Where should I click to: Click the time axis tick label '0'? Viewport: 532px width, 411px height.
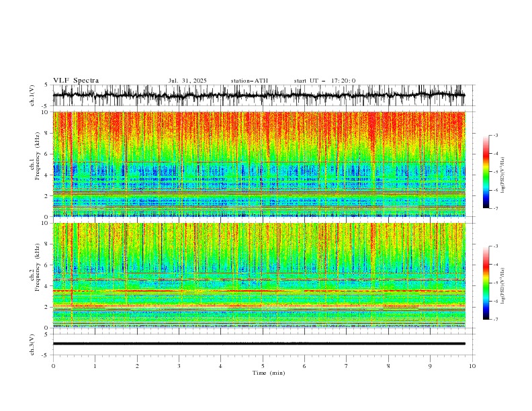[x=53, y=366]
